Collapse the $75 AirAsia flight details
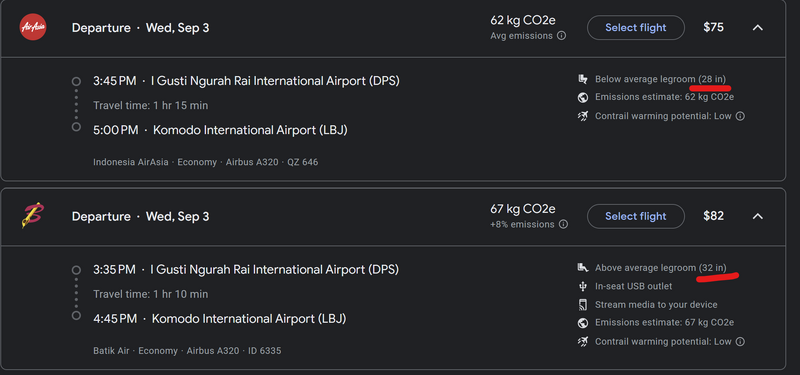 [758, 28]
